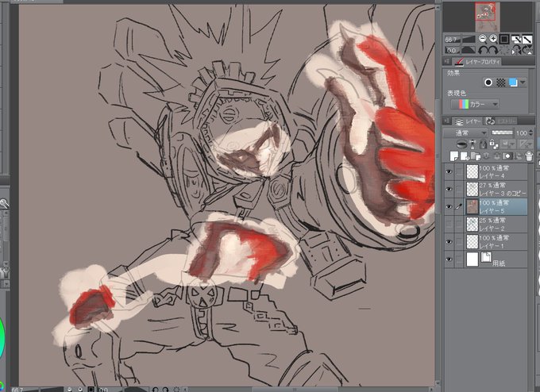Viewport: 540px width, 392px height.
Task: Set as reference layer lighthouse icon
Action: [472, 144]
